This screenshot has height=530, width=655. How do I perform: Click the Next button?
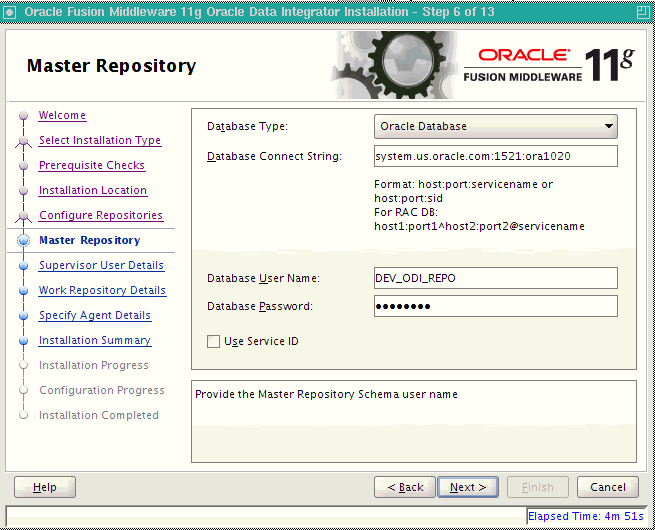[468, 487]
